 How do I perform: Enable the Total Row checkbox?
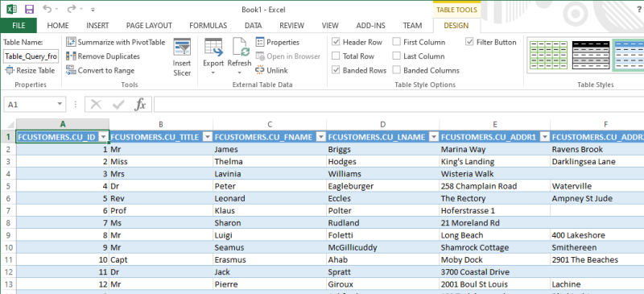336,56
